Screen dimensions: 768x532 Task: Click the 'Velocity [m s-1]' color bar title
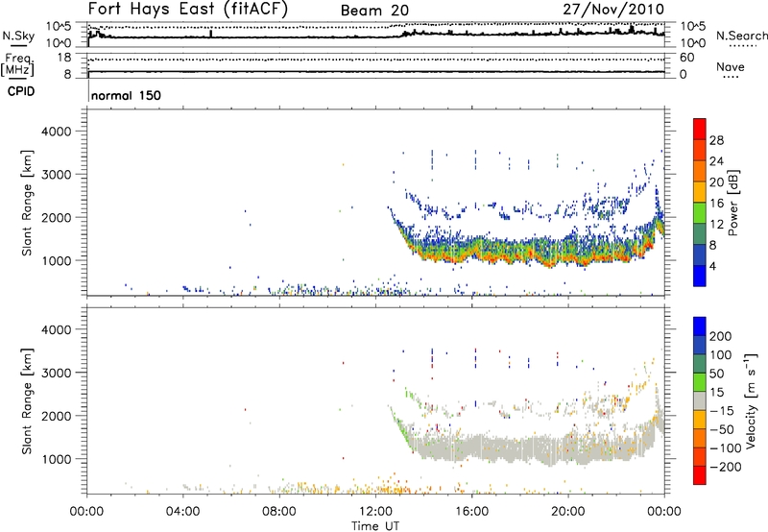point(751,400)
